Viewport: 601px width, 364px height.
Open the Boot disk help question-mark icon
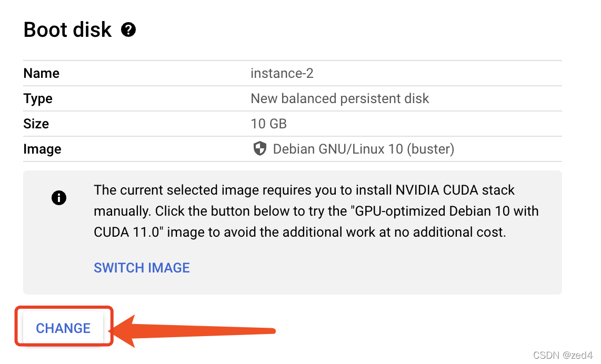[128, 29]
